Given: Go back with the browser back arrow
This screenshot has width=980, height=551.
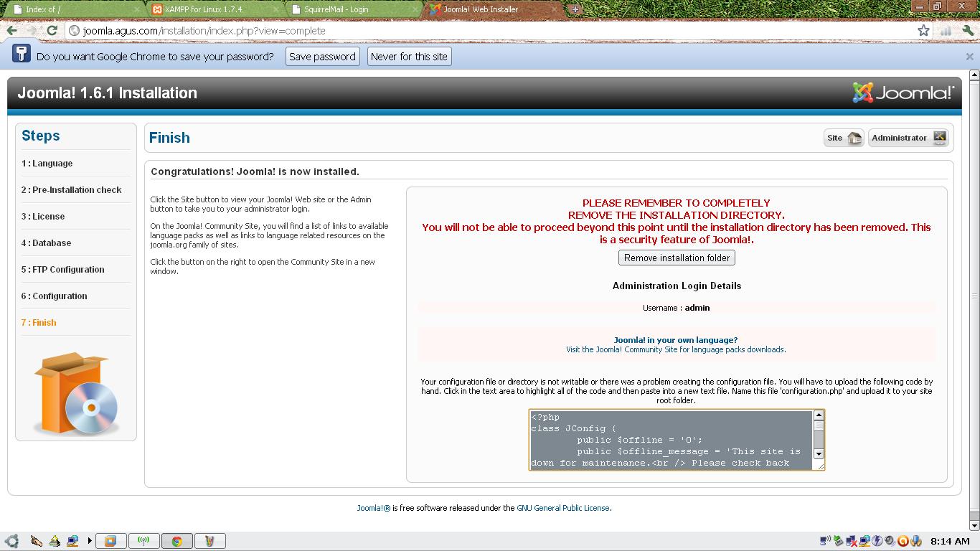Looking at the screenshot, I should 12,30.
